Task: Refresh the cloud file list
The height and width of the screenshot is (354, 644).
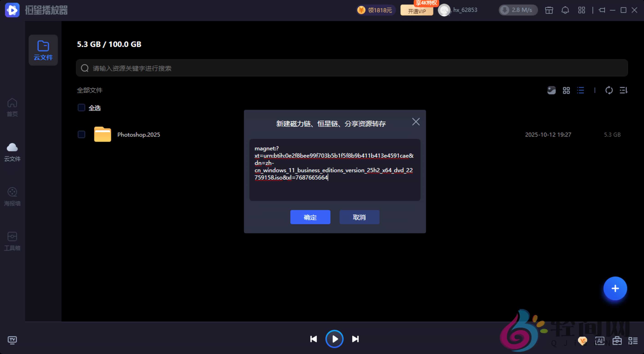Action: click(x=609, y=90)
